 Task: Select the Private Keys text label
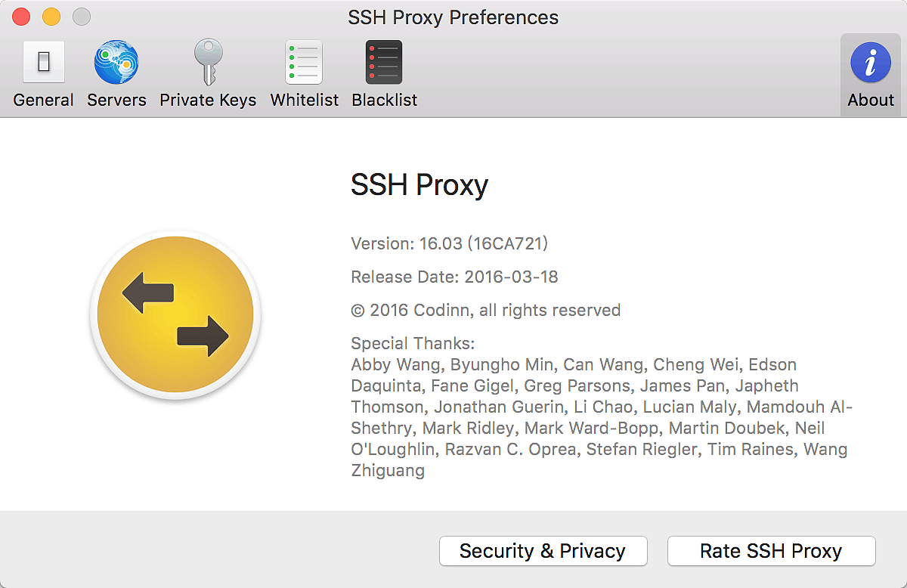click(x=208, y=100)
